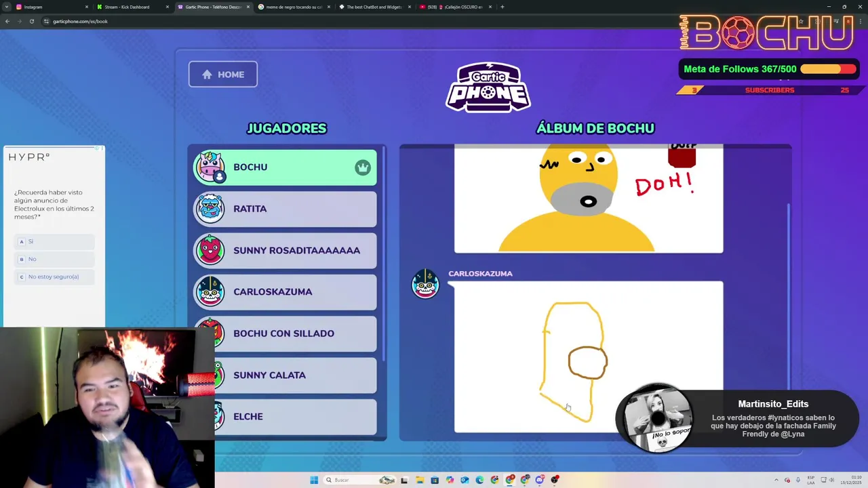
Task: Open CARLOSKAZUMA's outline drawing
Action: tap(589, 357)
